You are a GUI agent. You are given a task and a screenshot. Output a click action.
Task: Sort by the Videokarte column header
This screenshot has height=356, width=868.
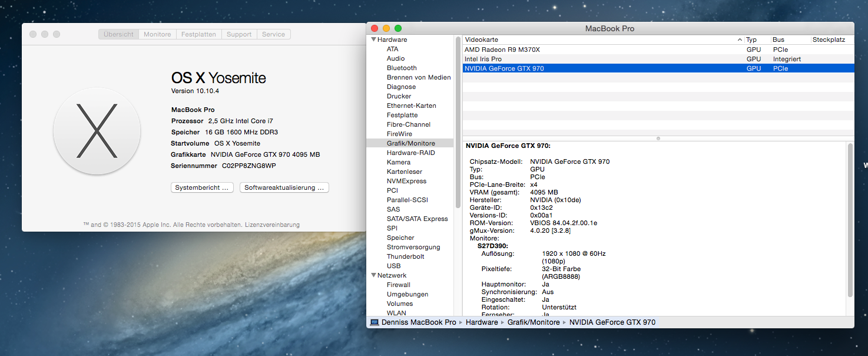(603, 39)
